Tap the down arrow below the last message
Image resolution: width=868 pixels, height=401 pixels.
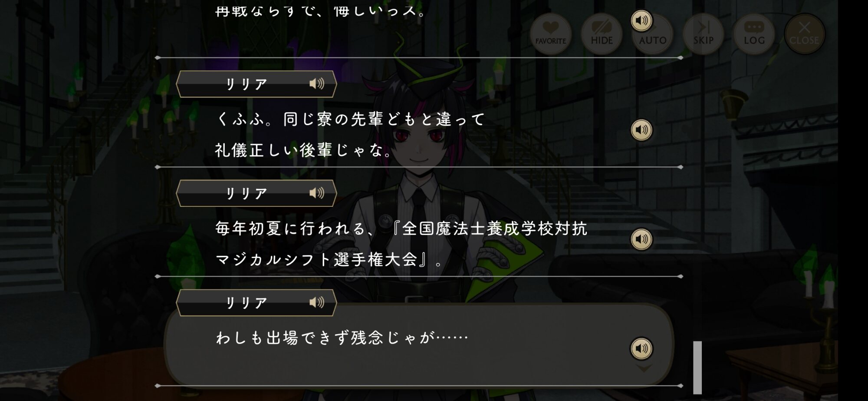pyautogui.click(x=643, y=368)
